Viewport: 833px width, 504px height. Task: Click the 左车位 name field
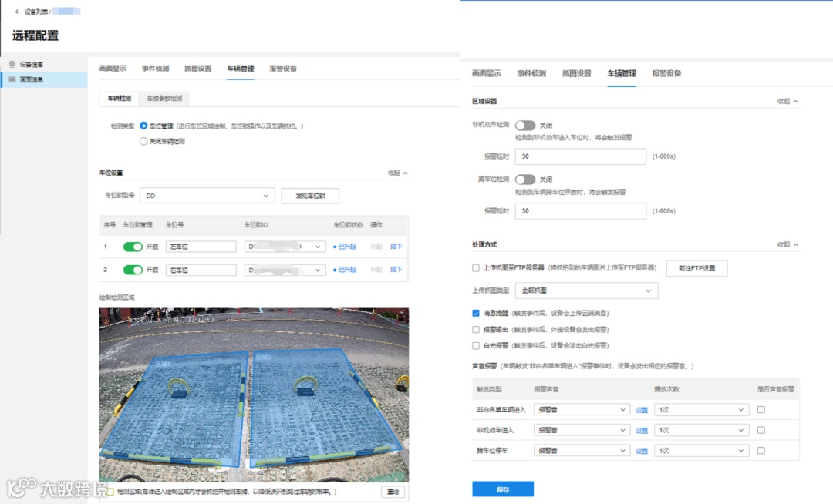201,247
